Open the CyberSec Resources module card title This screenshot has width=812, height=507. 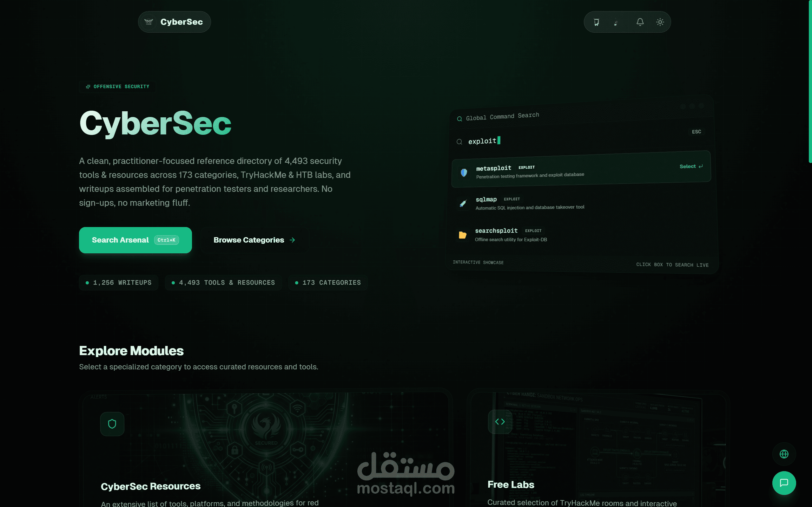click(151, 486)
